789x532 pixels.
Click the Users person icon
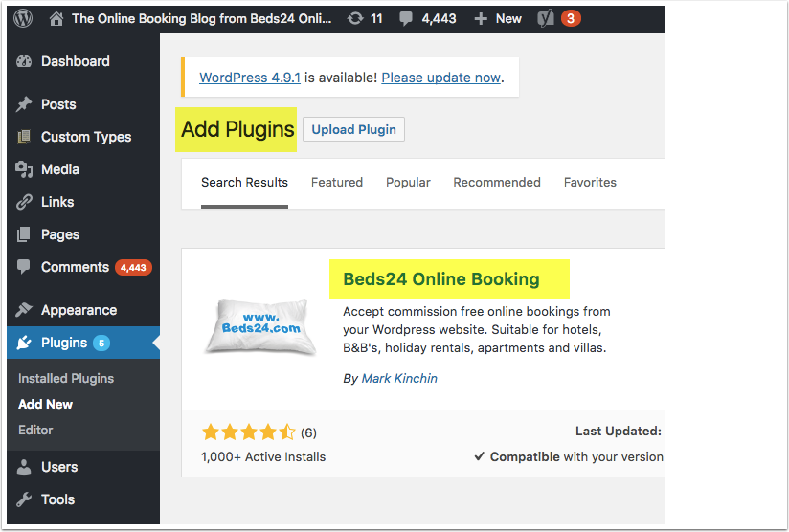[24, 467]
